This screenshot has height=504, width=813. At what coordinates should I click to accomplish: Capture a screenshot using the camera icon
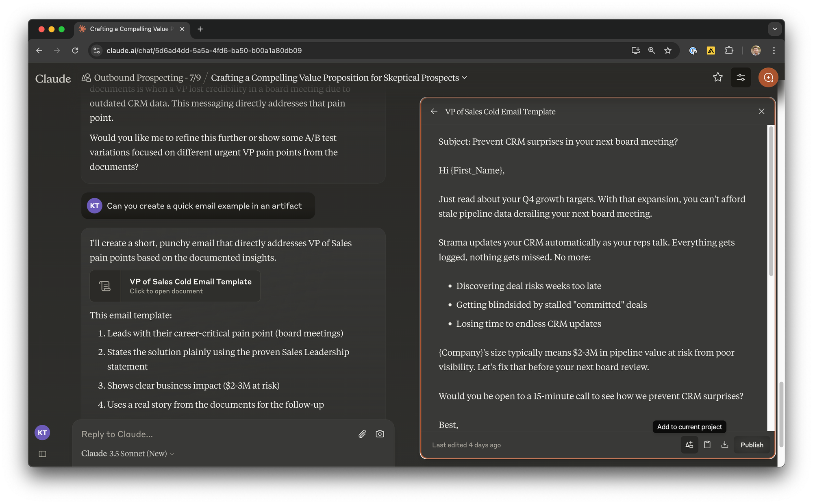coord(380,434)
